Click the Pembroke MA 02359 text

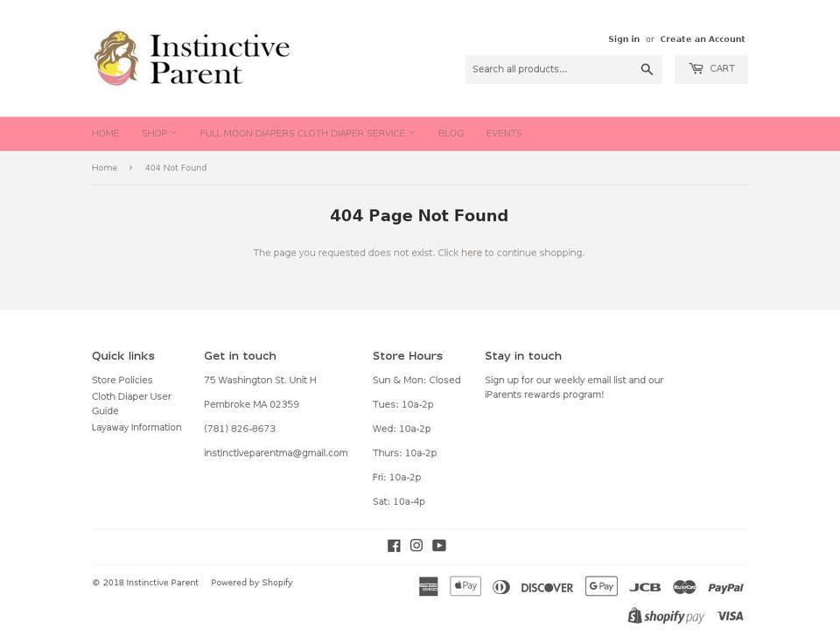pyautogui.click(x=251, y=404)
